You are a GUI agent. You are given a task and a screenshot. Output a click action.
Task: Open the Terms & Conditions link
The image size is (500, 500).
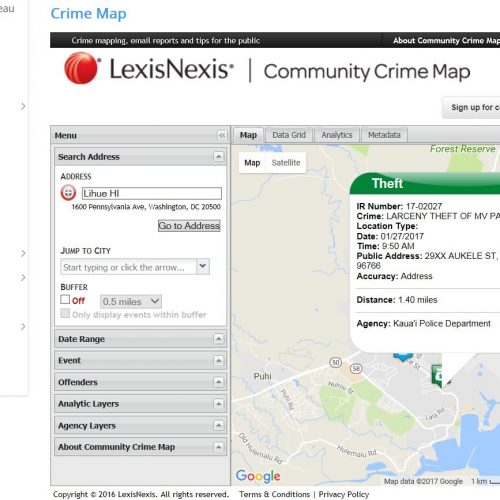click(x=274, y=494)
